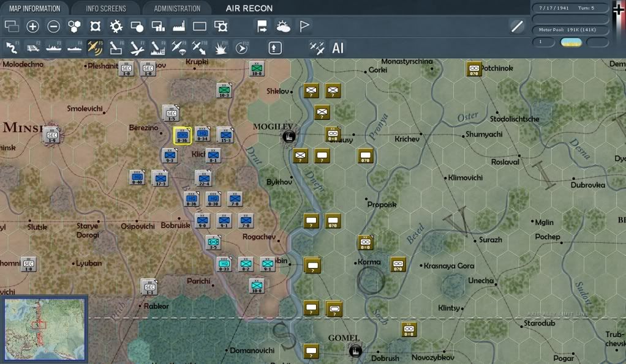The image size is (626, 364).
Task: Select the cyan 3-5 unit counter
Action: pos(213,242)
